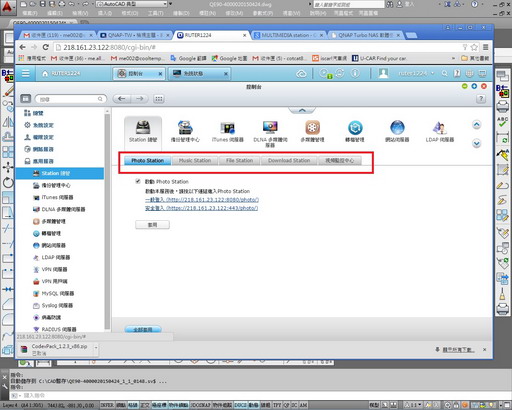Click Google 地圖 bookmark
This screenshot has width=512, height=410.
click(x=229, y=58)
